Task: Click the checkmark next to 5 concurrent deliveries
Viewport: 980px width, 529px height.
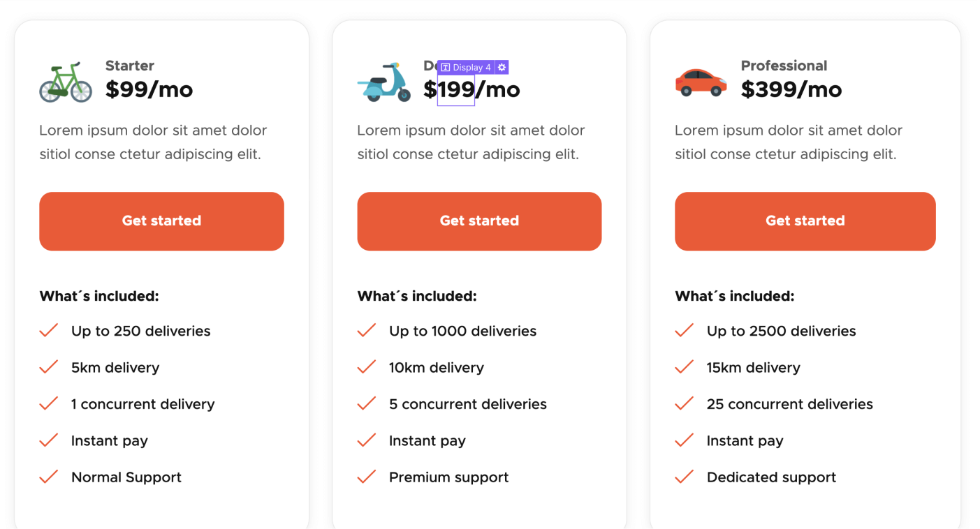Action: click(366, 403)
